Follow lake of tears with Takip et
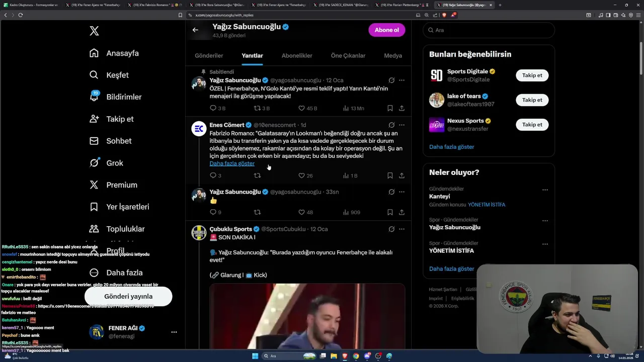Viewport: 644px width, 362px height. (532, 100)
